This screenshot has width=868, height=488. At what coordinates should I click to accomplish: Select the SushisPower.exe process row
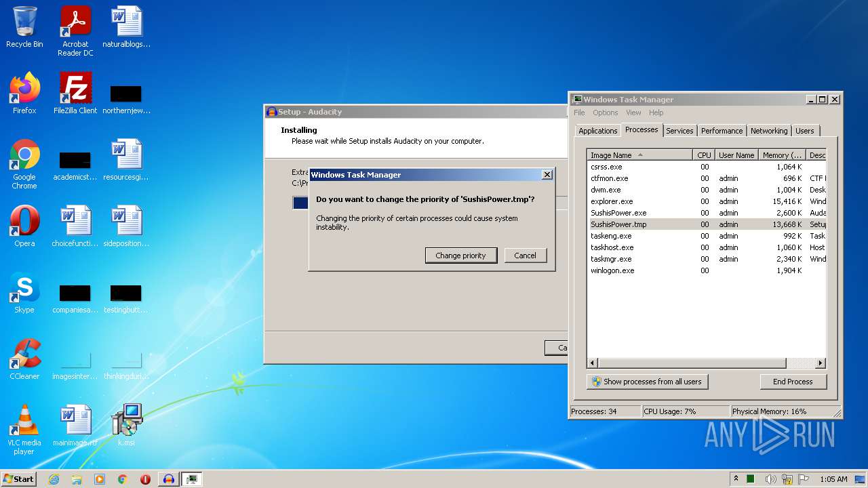(707, 213)
